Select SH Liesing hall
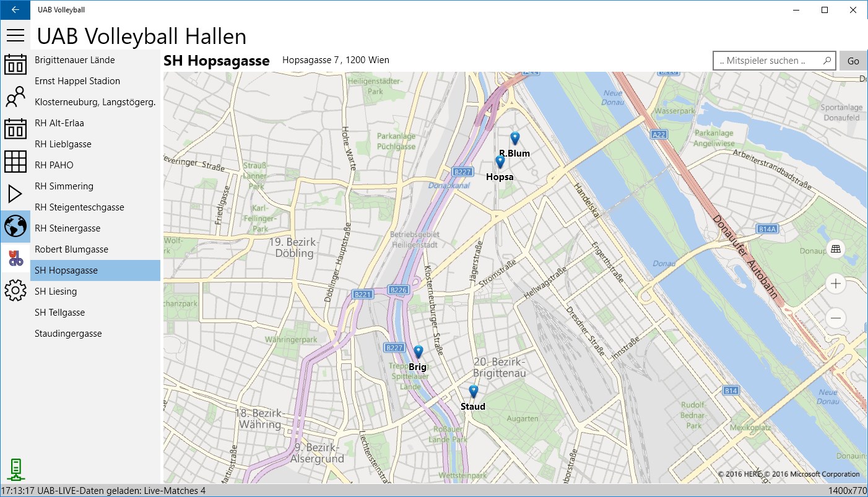The image size is (868, 497). (x=95, y=292)
